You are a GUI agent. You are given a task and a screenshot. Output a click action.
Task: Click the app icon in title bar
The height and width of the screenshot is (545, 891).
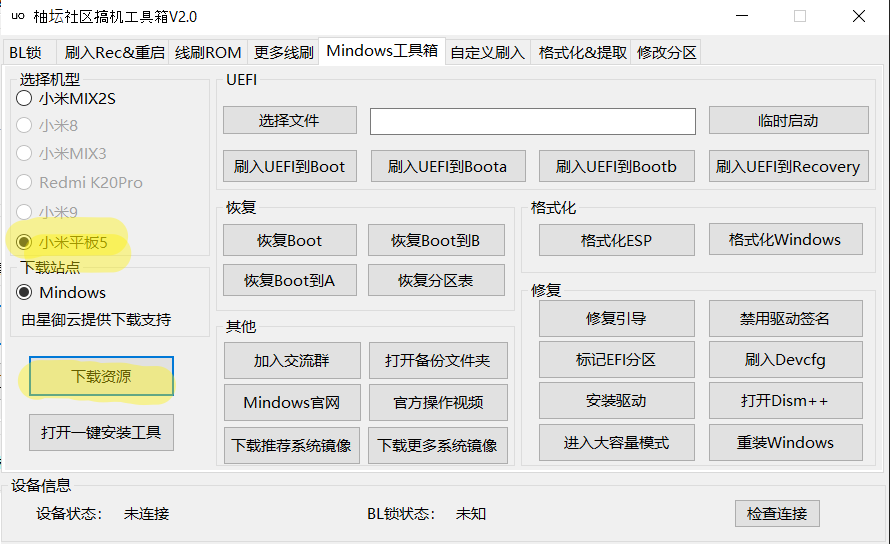(x=17, y=16)
